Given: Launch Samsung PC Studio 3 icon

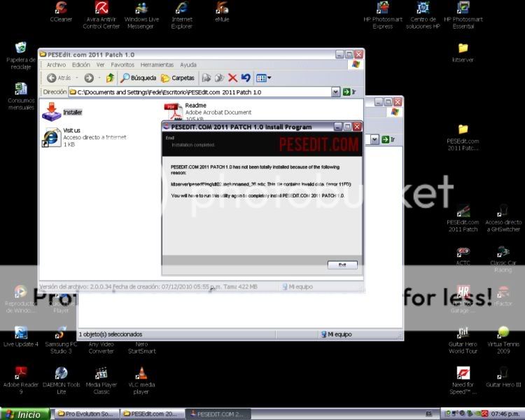Looking at the screenshot, I should pos(61,340).
